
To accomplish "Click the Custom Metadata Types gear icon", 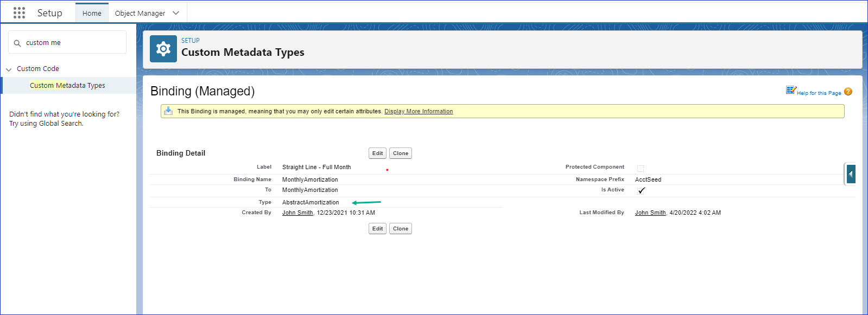I will (x=163, y=49).
